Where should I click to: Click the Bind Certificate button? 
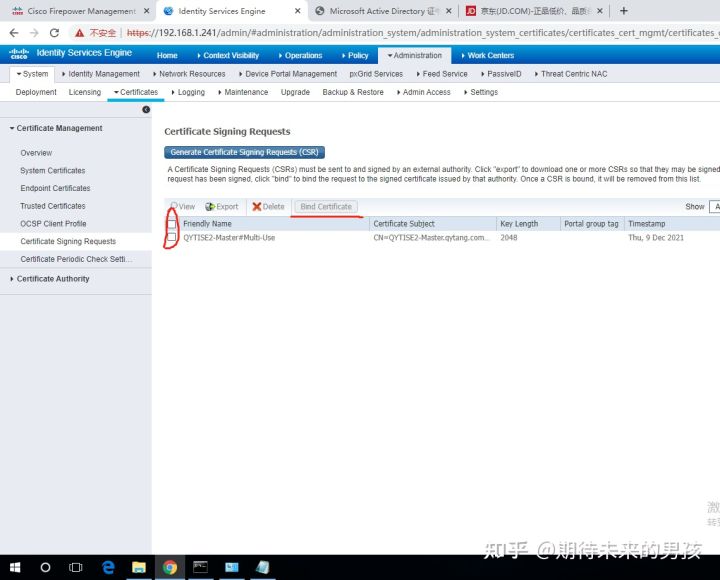coord(326,207)
